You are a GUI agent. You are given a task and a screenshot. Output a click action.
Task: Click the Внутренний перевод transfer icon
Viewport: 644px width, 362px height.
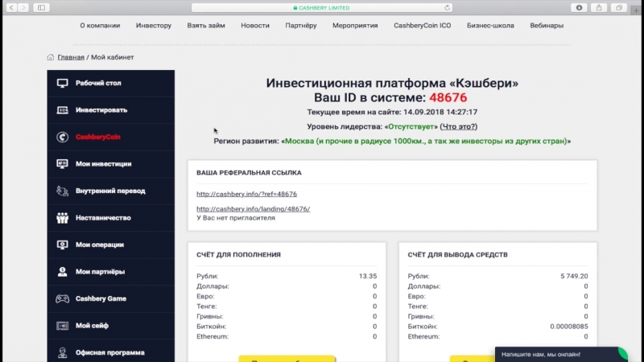[x=63, y=191]
